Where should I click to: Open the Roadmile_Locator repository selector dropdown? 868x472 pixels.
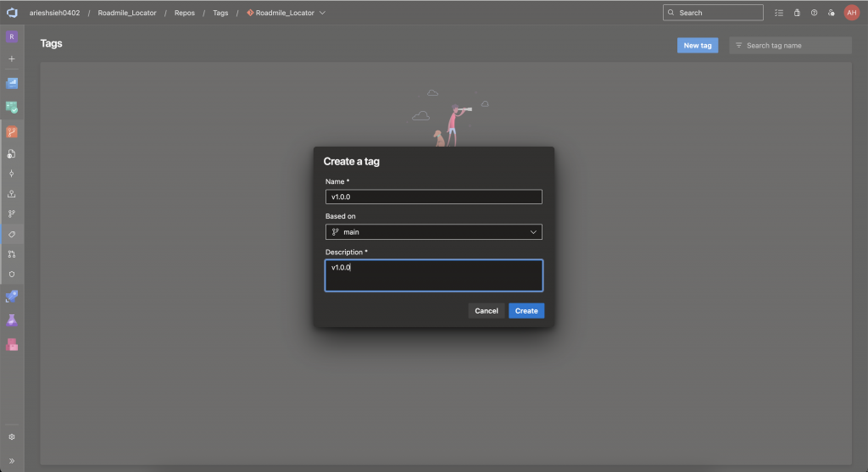click(287, 13)
